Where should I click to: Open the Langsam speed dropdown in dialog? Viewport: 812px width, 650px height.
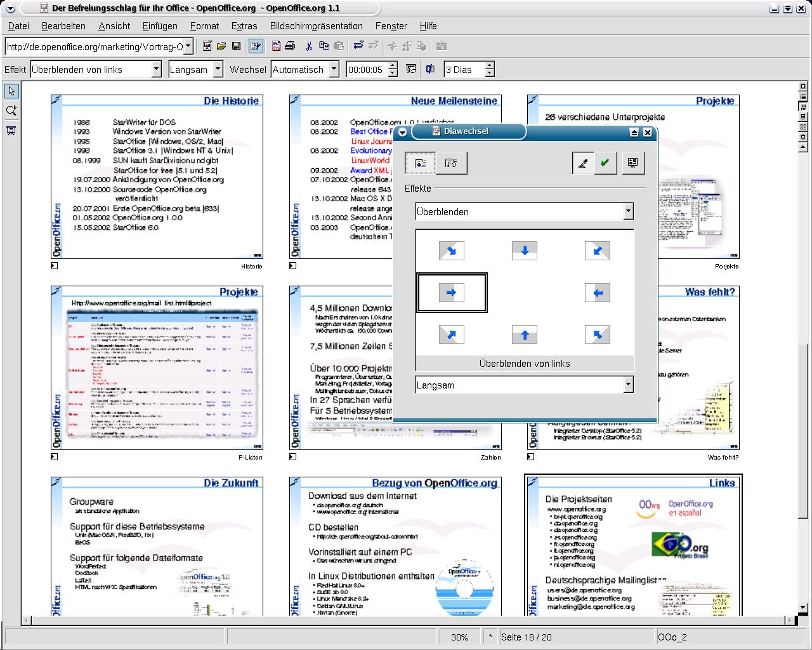pos(628,385)
